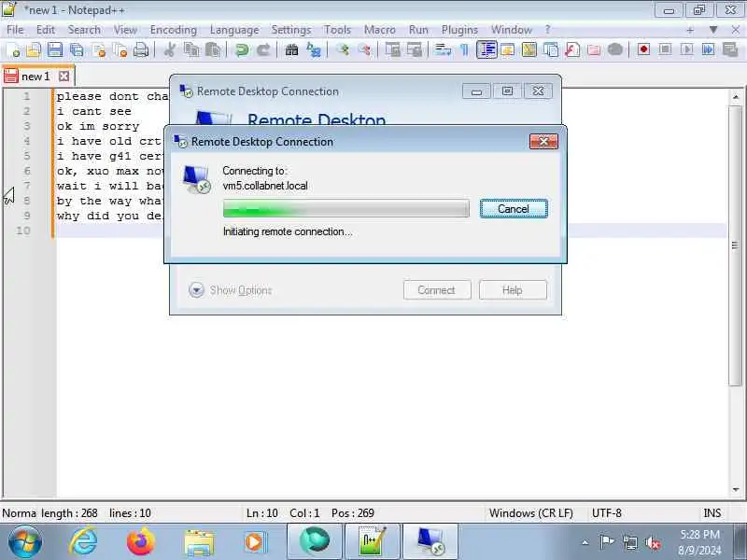This screenshot has width=747, height=560.
Task: Click Windows (CR LF) in status bar
Action: [x=531, y=513]
